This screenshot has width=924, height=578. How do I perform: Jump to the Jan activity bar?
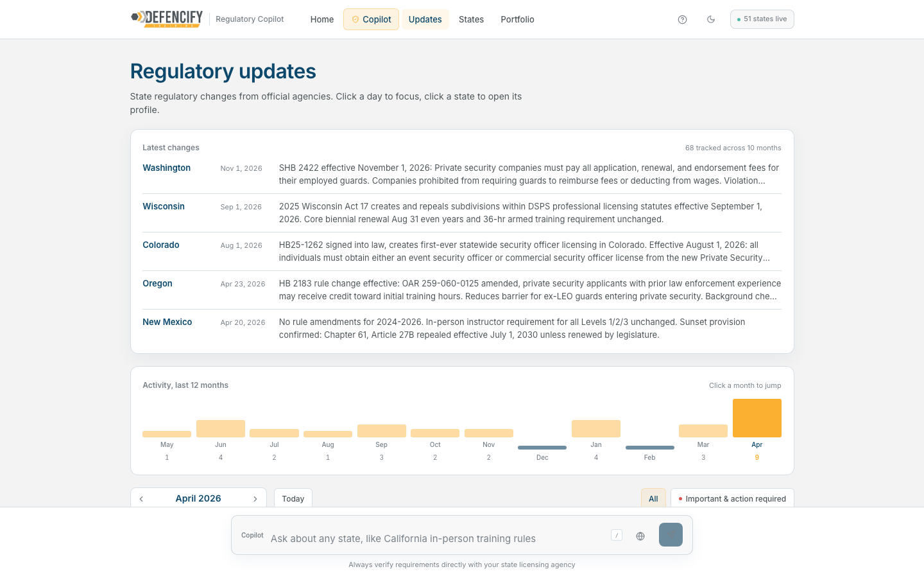(596, 428)
